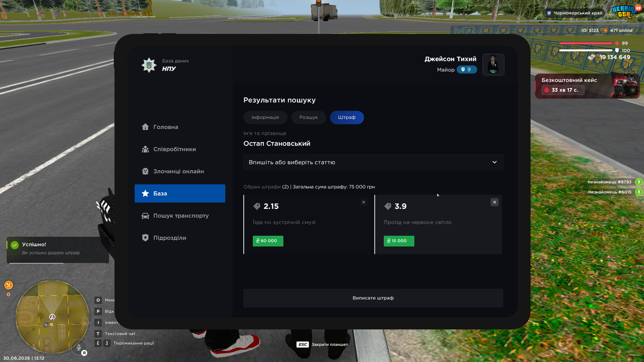Click the people icon beside Співробітники
Image resolution: width=644 pixels, height=362 pixels.
point(145,149)
